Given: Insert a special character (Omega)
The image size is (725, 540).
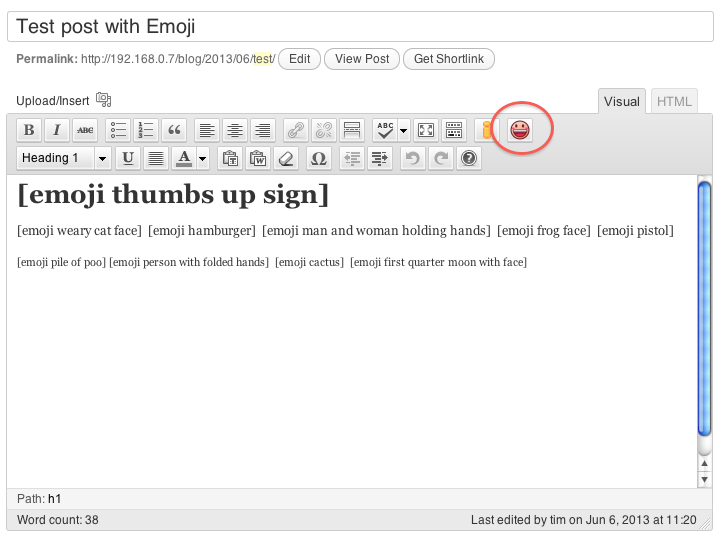Looking at the screenshot, I should coord(319,159).
